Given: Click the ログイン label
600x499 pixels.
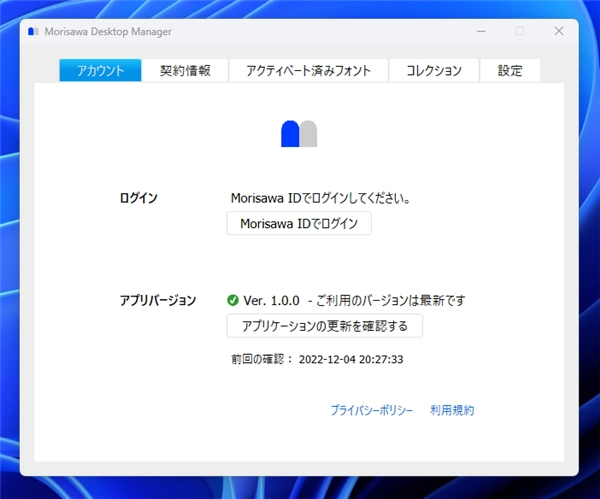Looking at the screenshot, I should (139, 198).
